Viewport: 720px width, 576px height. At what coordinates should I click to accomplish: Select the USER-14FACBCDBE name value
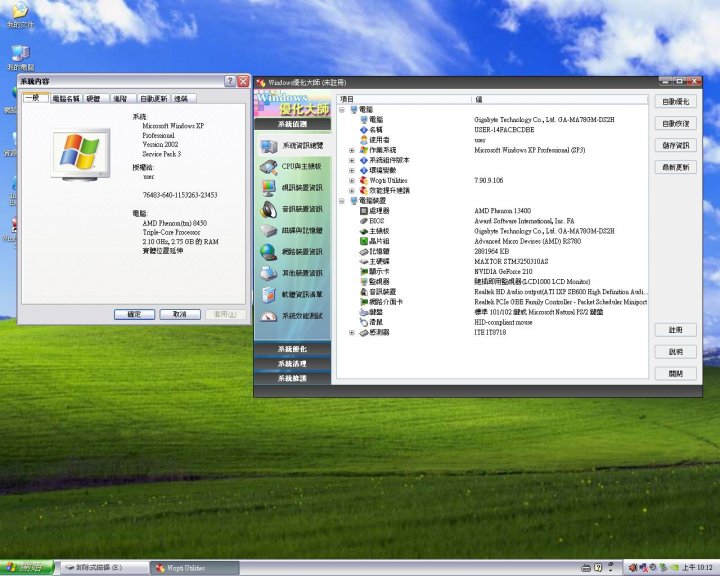tap(504, 130)
